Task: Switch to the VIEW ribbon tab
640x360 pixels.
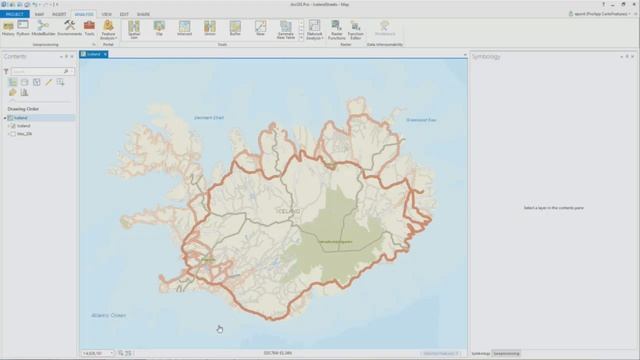Action: click(107, 14)
